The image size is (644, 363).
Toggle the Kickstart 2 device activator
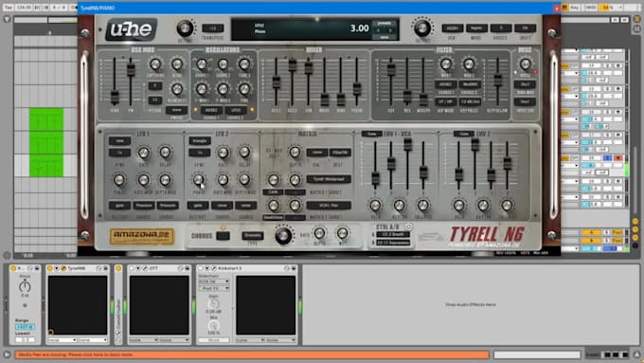[x=201, y=268]
